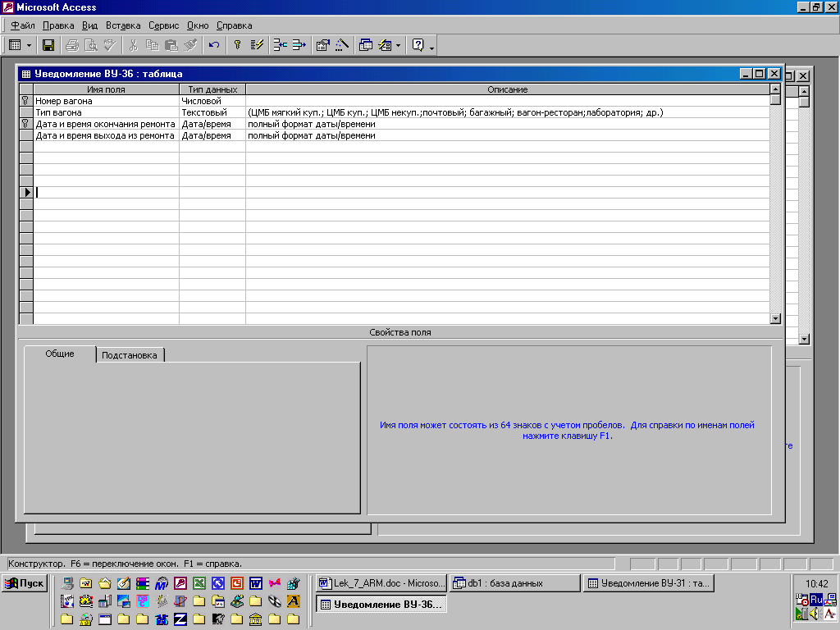The image size is (840, 630).
Task: Click the Paste clipboard icon
Action: tap(171, 46)
